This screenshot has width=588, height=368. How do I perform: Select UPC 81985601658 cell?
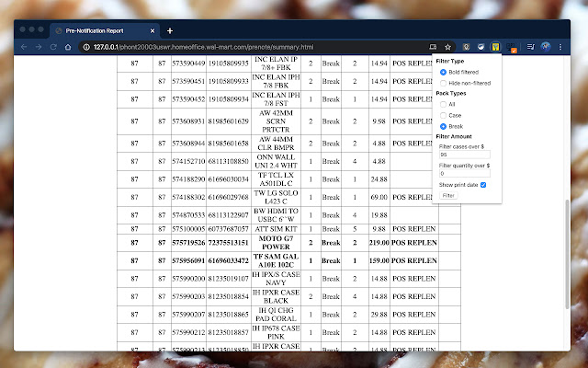click(229, 144)
